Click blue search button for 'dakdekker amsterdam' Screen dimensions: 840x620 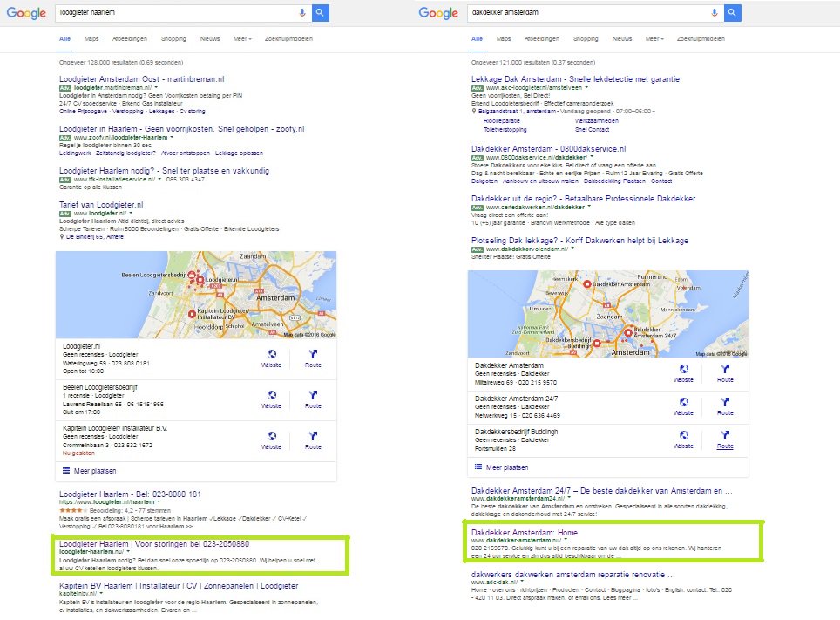click(732, 13)
